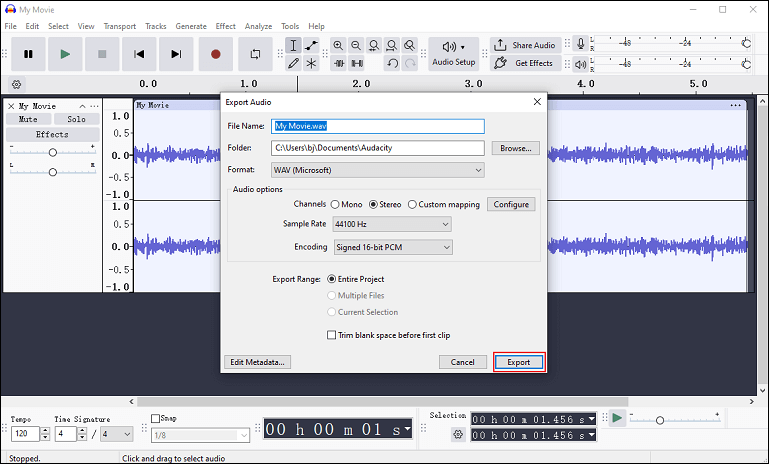Click Fit selection to width zoom icon
Screen dimensions: 769x464
point(374,46)
